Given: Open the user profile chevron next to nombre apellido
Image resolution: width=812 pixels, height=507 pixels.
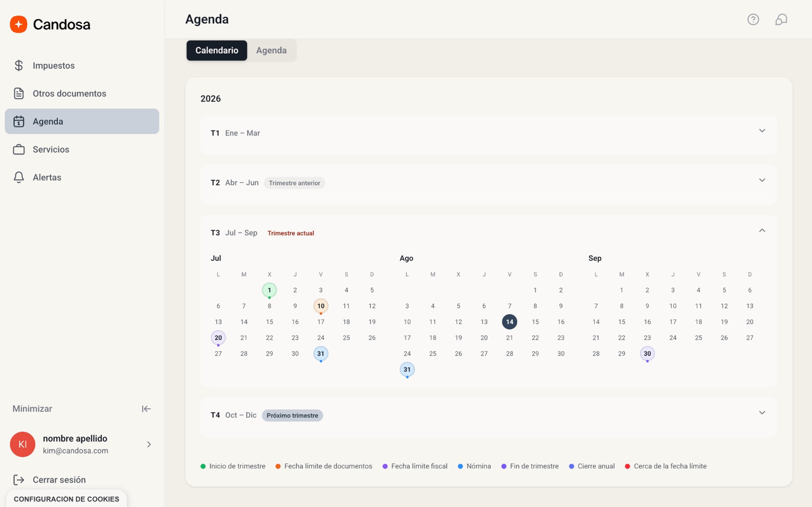Looking at the screenshot, I should [x=149, y=445].
